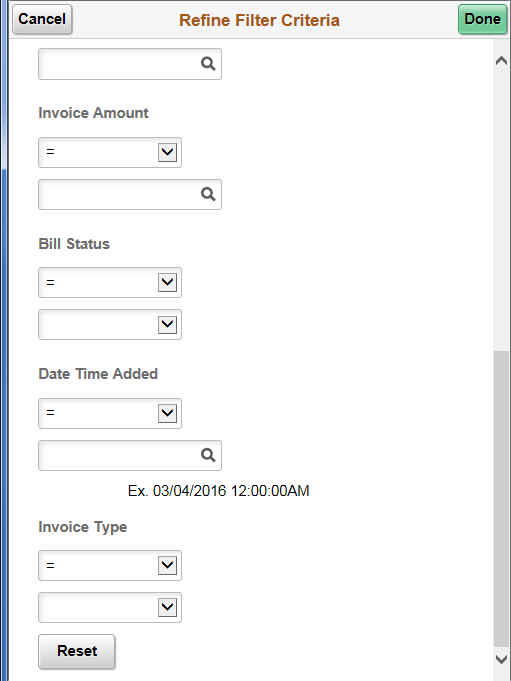Click Date Time Added lookup magnifier icon
The height and width of the screenshot is (681, 511).
(x=208, y=455)
